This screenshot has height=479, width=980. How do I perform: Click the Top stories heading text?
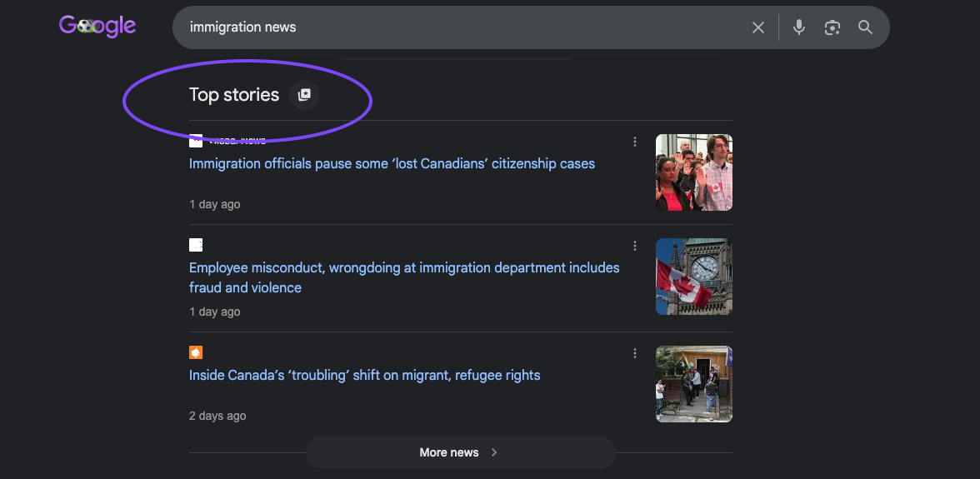click(x=233, y=95)
